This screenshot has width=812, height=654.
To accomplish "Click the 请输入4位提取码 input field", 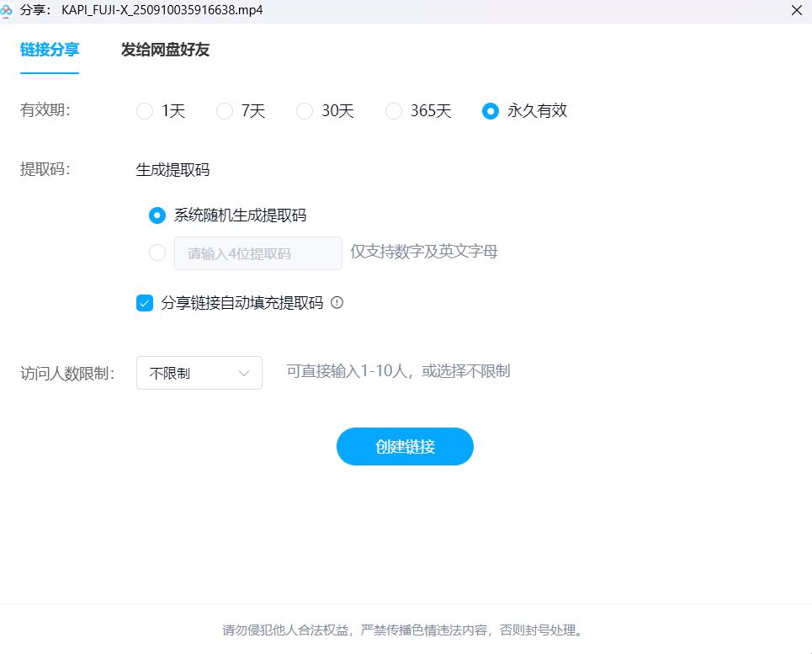I will (x=257, y=253).
